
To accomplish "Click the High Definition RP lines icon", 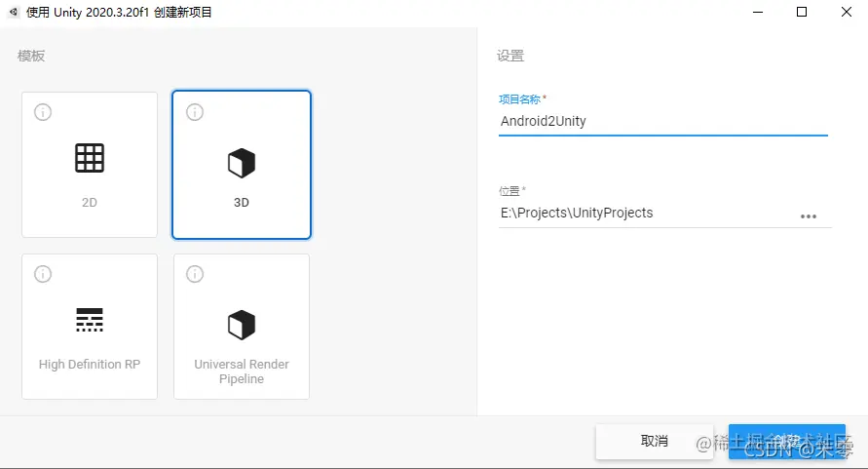I will [90, 320].
